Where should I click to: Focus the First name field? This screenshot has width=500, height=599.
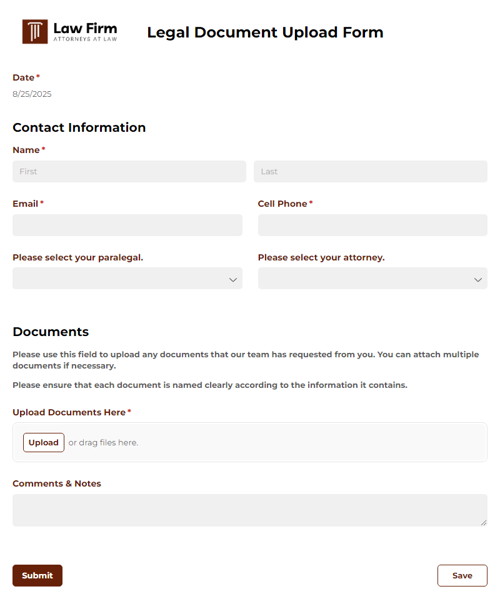[129, 172]
